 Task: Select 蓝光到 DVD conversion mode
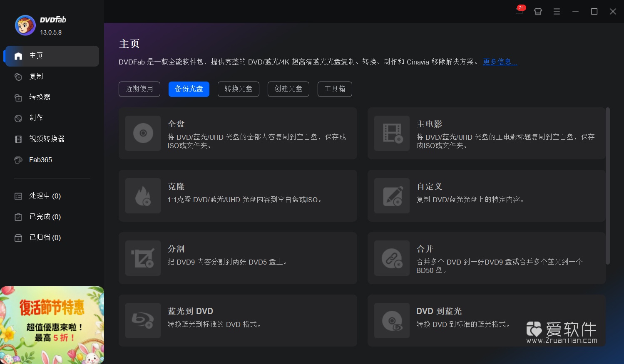tap(237, 320)
